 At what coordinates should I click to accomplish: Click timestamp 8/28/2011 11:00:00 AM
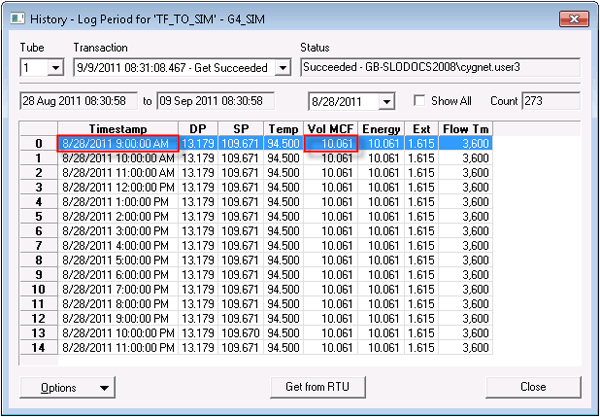coord(118,173)
